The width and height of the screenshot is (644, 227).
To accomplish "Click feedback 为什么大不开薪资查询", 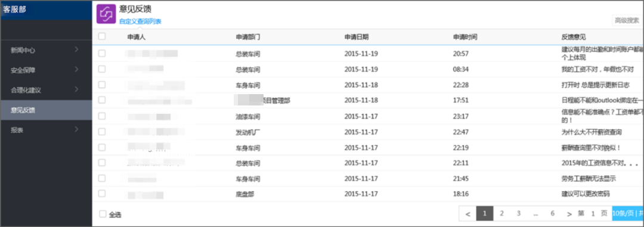I will click(592, 132).
